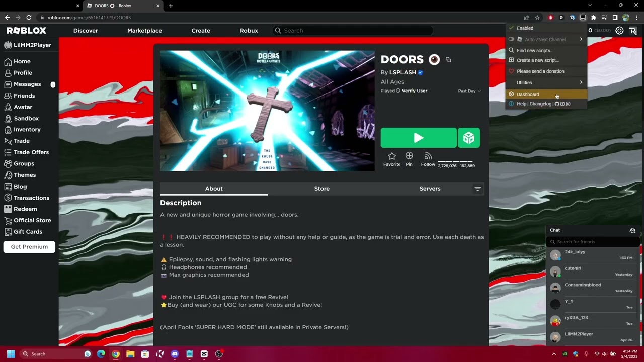Open Groups in the sidebar

click(x=19, y=164)
